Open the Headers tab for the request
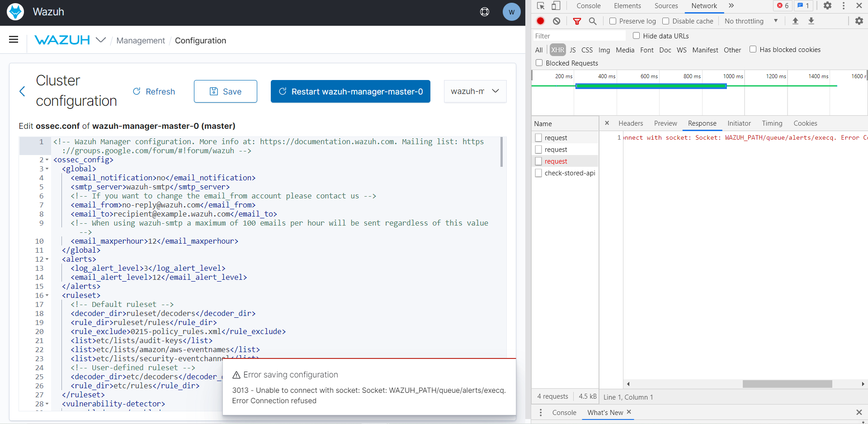 (630, 123)
